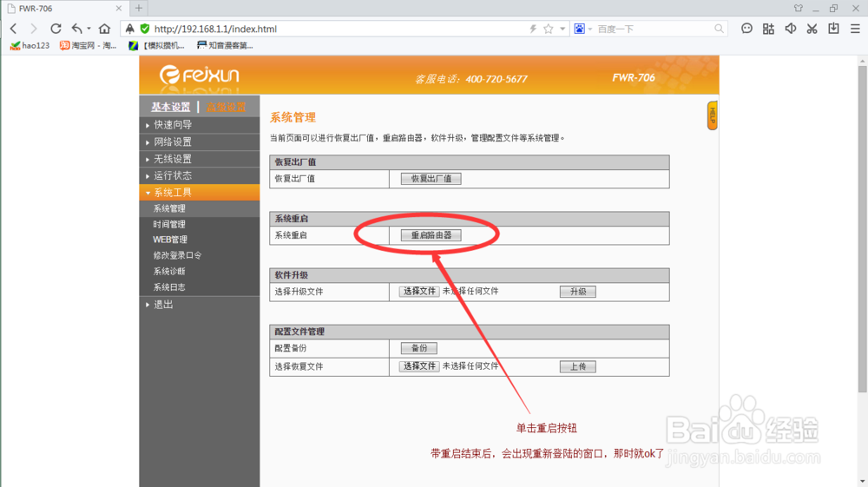The image size is (868, 487).
Task: Open a new tab with plus
Action: [139, 9]
